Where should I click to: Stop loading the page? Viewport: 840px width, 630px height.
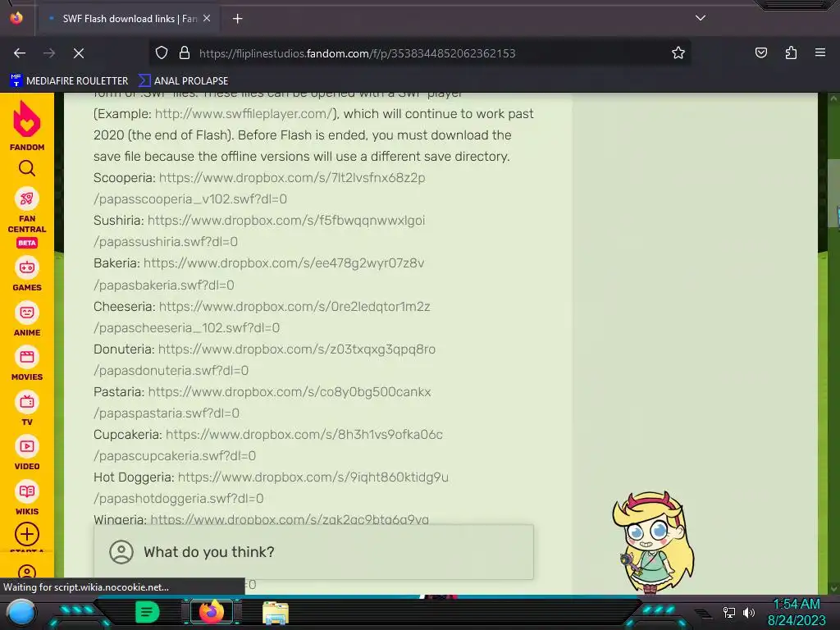point(79,53)
